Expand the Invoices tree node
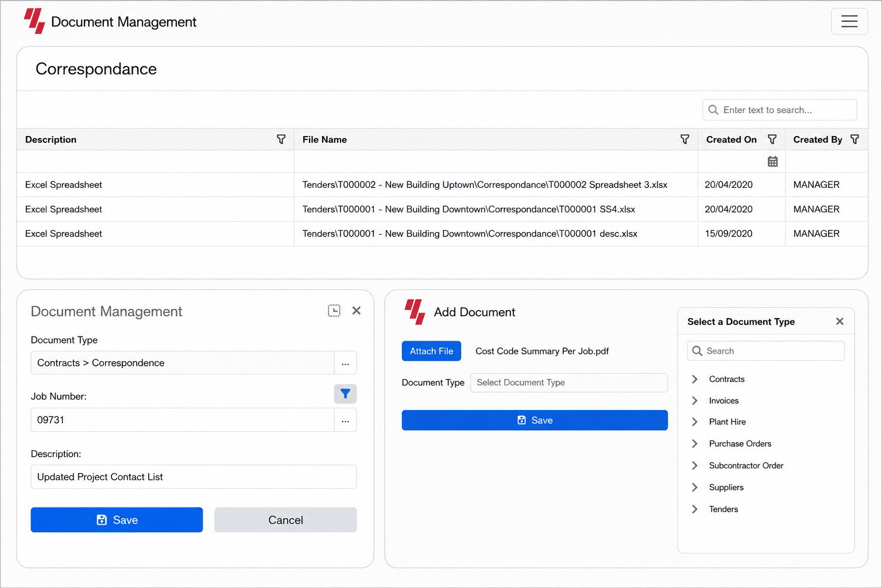882x588 pixels. click(x=695, y=401)
